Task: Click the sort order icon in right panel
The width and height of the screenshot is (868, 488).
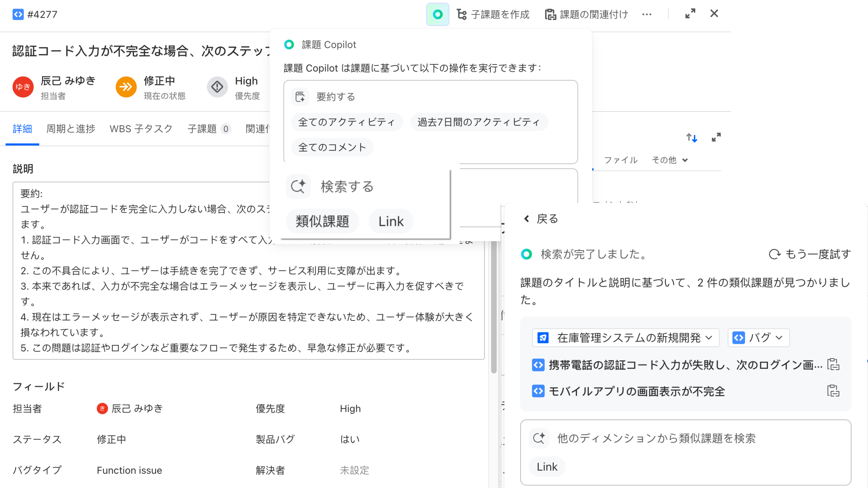Action: (x=692, y=137)
